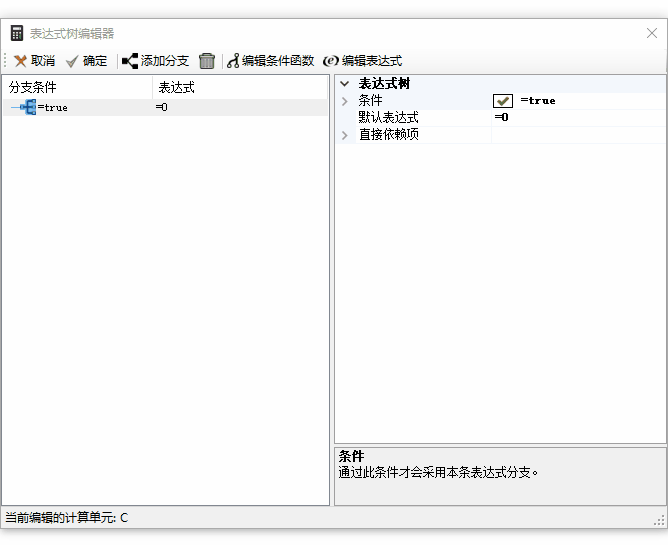Click 添加分支 to add a branch
Screen dimensions: 668x545
click(x=155, y=61)
